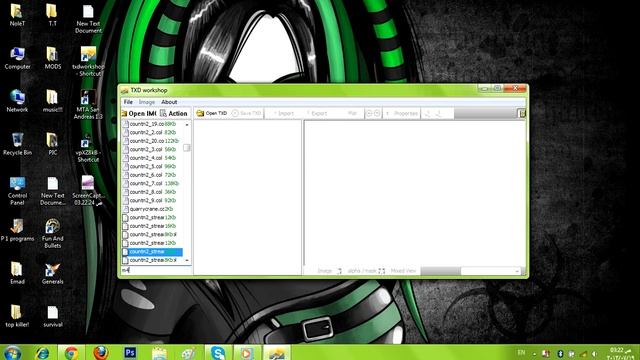Open Internet Explorer from taskbar

(x=42, y=353)
